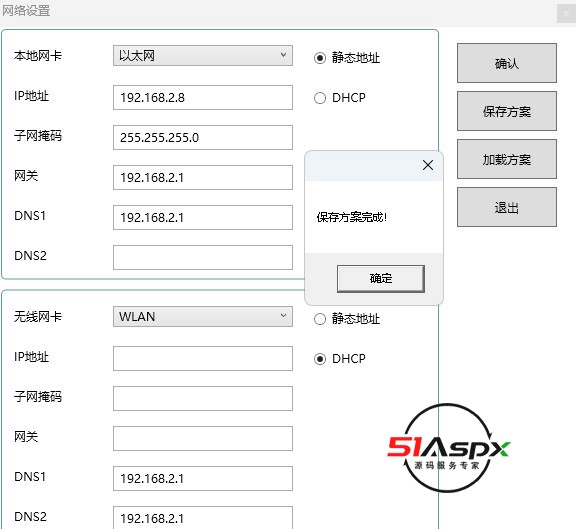The width and height of the screenshot is (576, 529).
Task: Click the 保存方案 button
Action: (507, 111)
